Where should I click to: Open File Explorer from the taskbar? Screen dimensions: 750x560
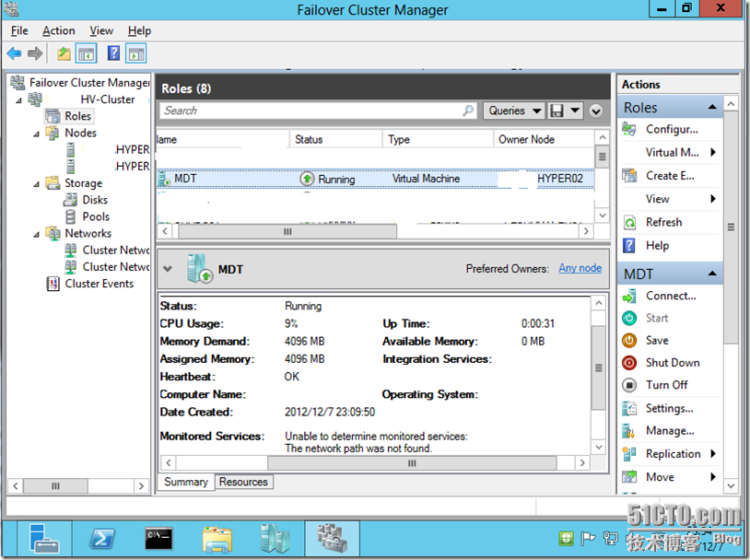(x=217, y=540)
